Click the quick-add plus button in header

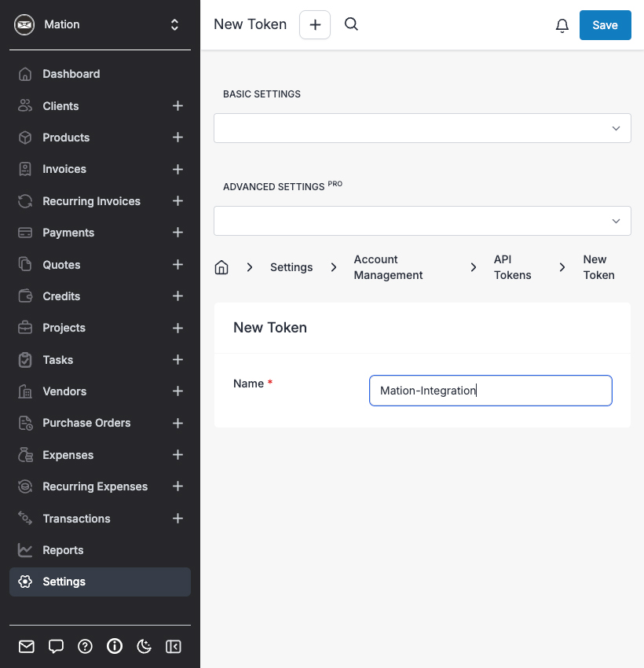pyautogui.click(x=315, y=24)
